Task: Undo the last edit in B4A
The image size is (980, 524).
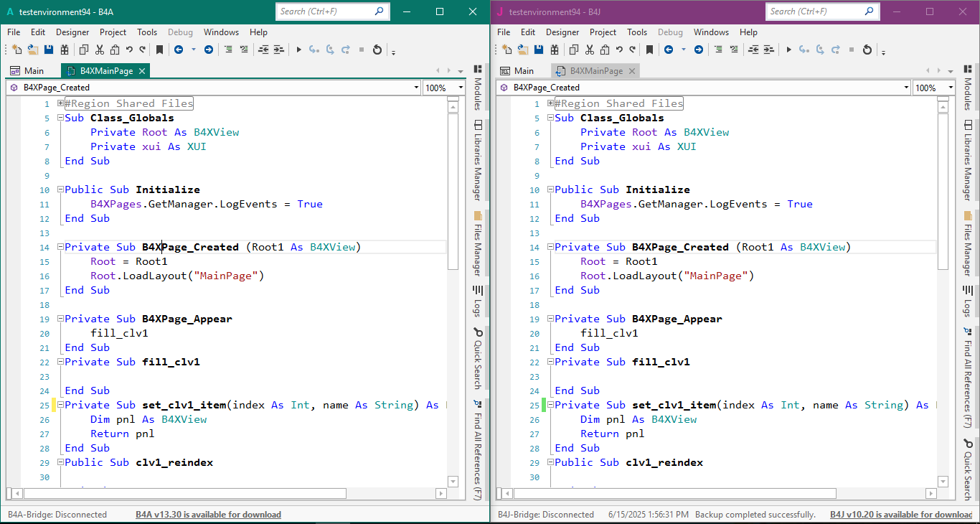Action: coord(128,50)
